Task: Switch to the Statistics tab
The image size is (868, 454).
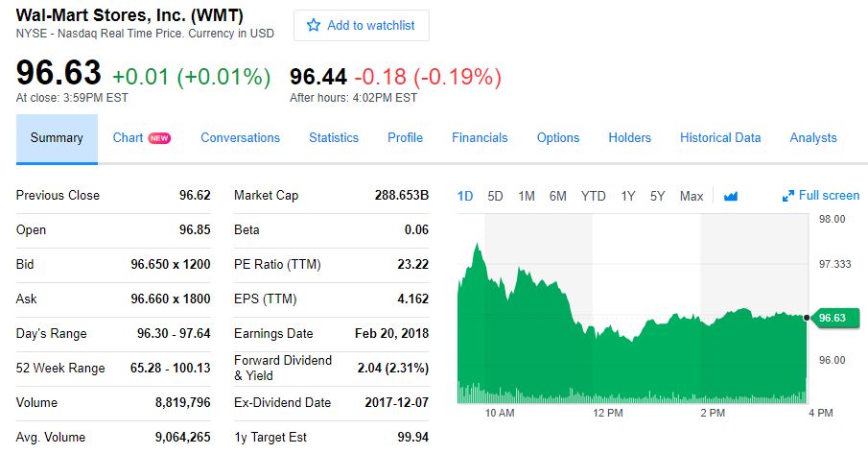Action: 334,138
